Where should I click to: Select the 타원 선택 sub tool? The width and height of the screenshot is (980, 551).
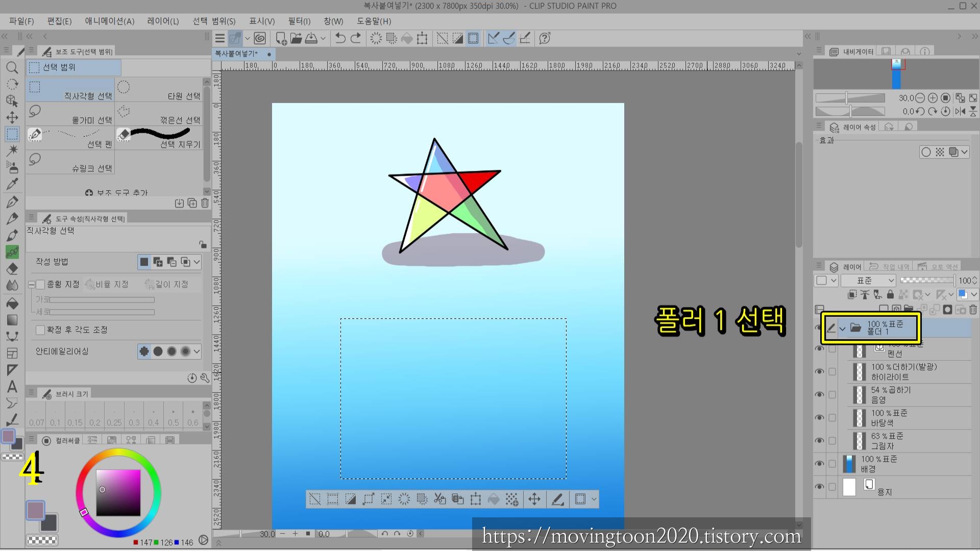(x=159, y=89)
